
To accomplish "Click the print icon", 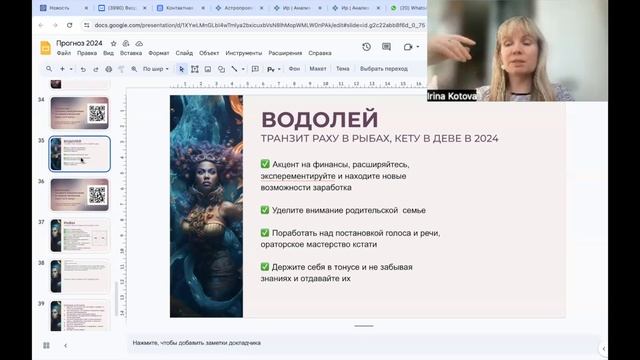I will 109,69.
